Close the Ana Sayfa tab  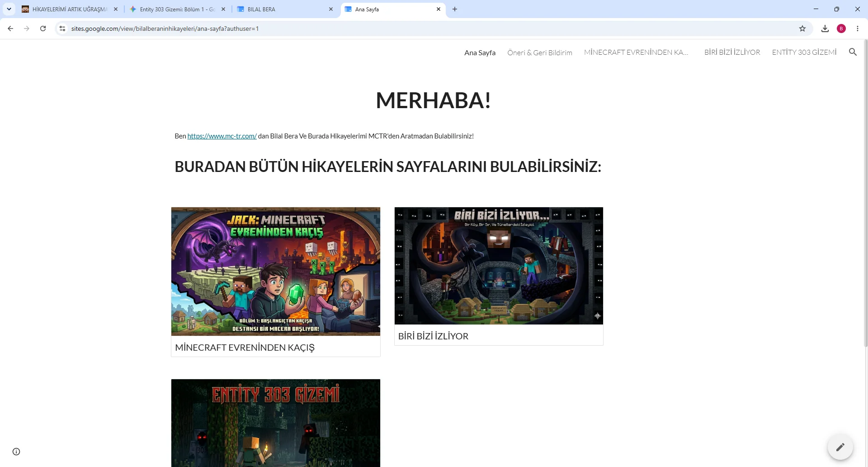[439, 9]
